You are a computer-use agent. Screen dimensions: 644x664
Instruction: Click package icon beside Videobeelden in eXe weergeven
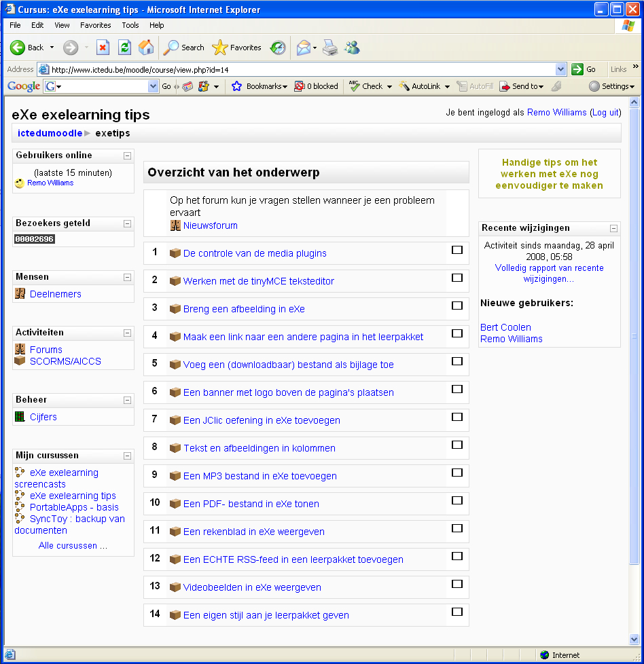(175, 587)
